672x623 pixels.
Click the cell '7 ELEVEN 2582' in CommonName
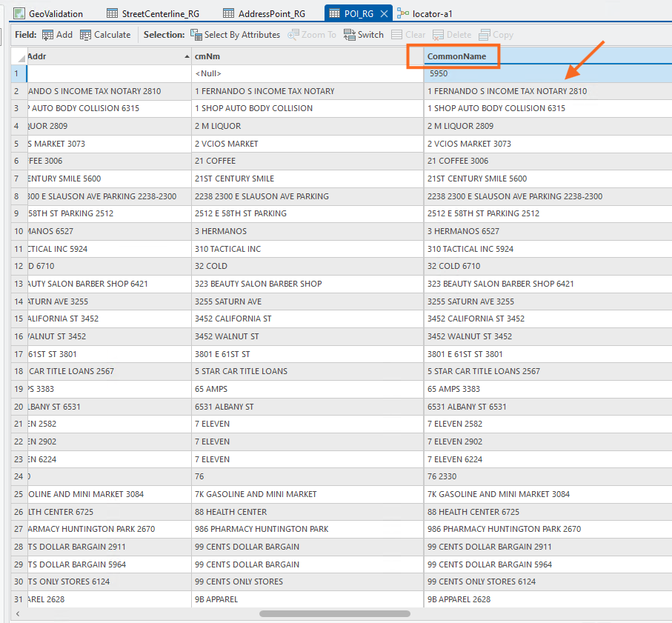(x=455, y=424)
